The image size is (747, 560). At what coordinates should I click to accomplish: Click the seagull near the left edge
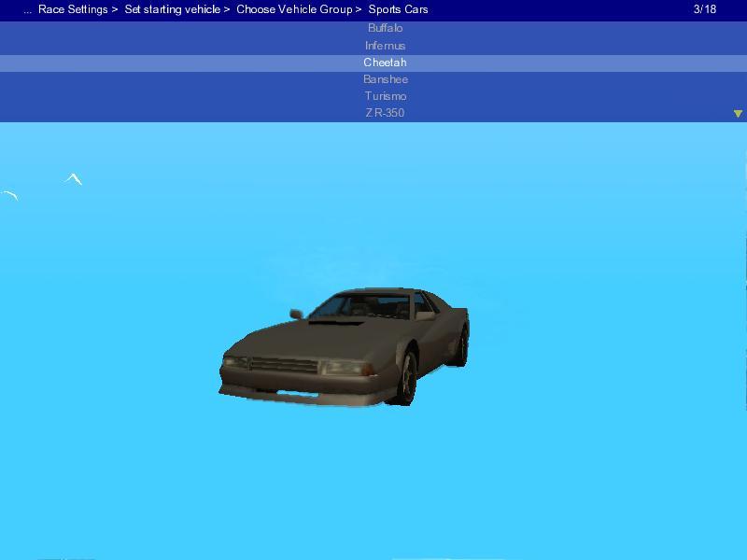[10, 195]
